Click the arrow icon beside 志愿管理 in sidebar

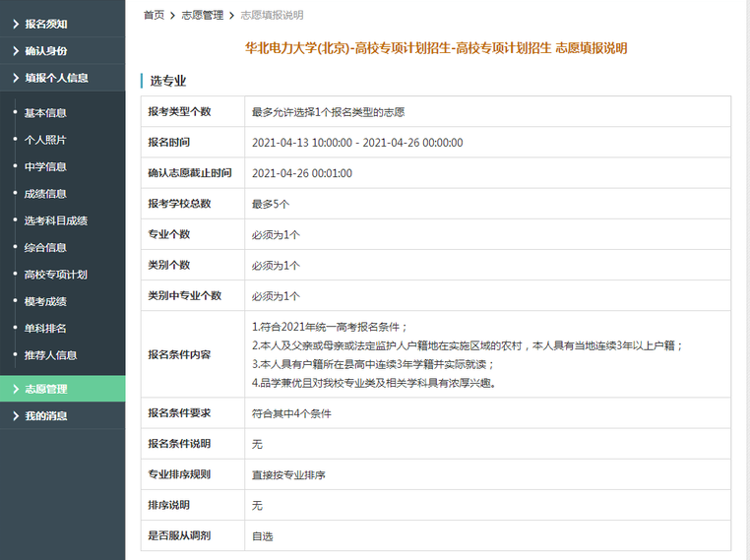(16, 389)
